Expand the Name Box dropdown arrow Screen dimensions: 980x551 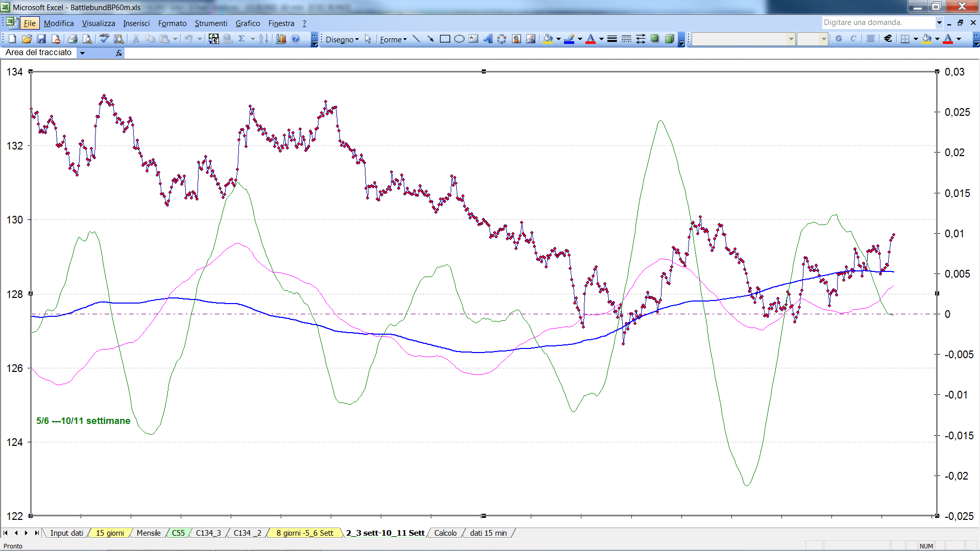(82, 53)
